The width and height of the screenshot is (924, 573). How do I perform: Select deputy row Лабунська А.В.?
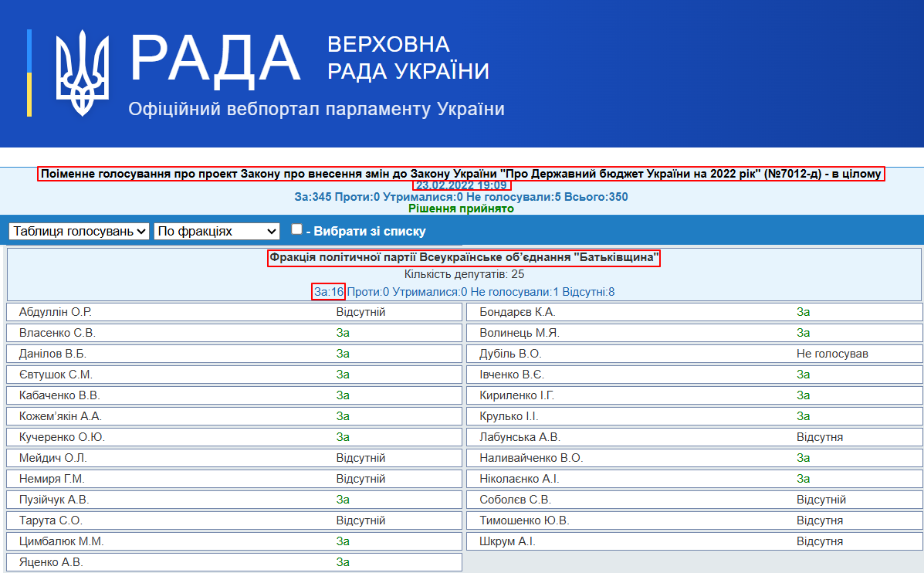695,437
